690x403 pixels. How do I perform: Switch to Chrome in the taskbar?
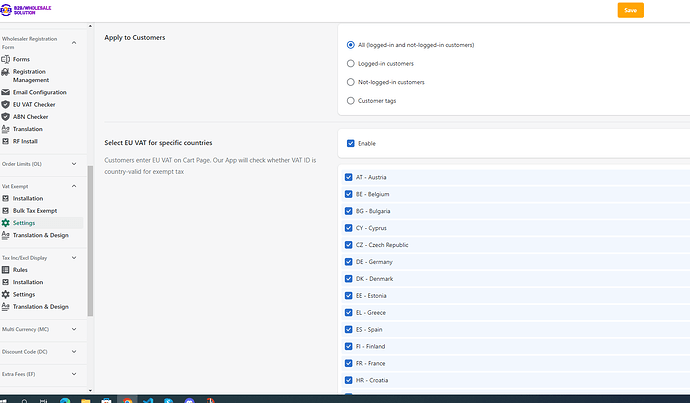coord(128,400)
